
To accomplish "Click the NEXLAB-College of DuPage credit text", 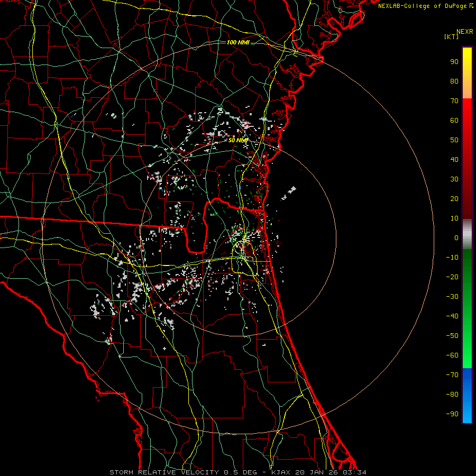I will pyautogui.click(x=426, y=6).
